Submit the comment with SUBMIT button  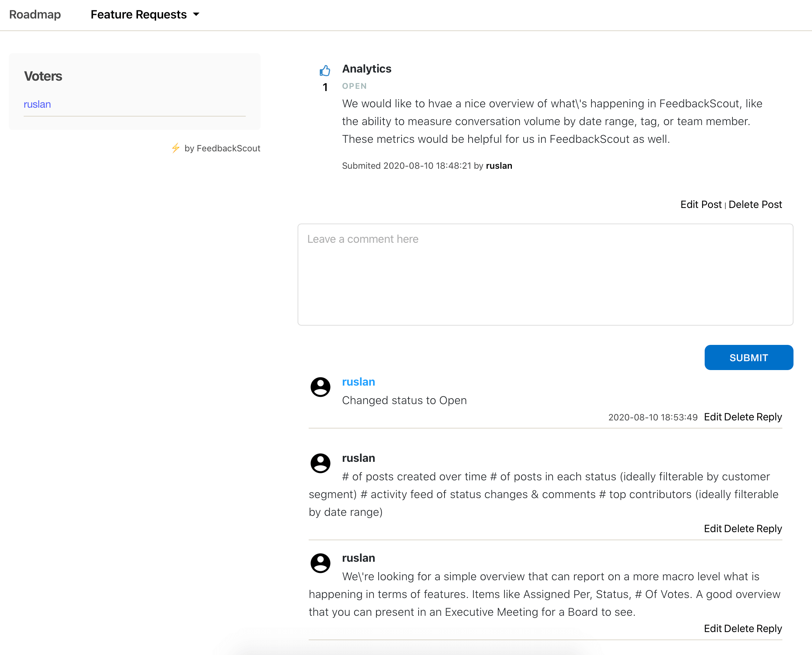[x=749, y=358]
